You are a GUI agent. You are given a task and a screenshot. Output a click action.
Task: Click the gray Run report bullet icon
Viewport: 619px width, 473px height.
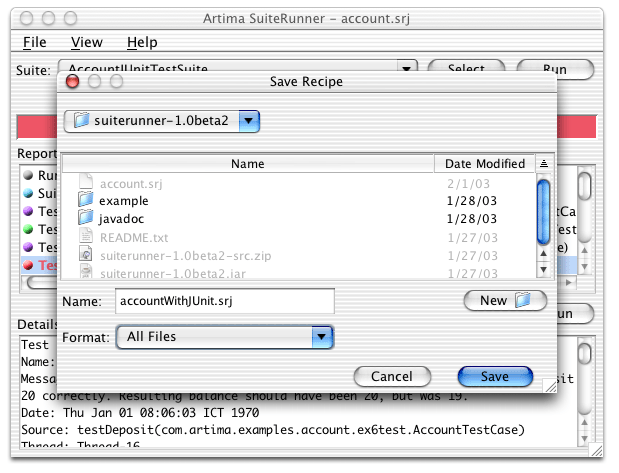pos(28,175)
